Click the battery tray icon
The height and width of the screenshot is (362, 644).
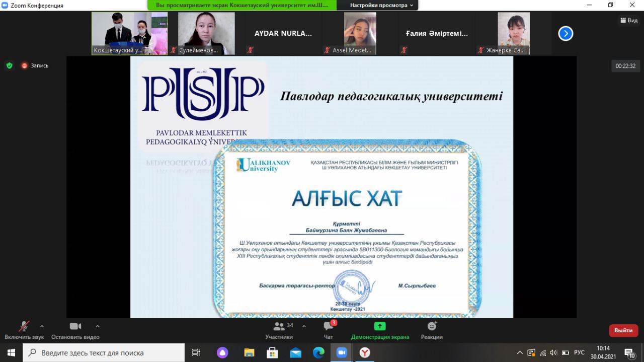pos(565,352)
